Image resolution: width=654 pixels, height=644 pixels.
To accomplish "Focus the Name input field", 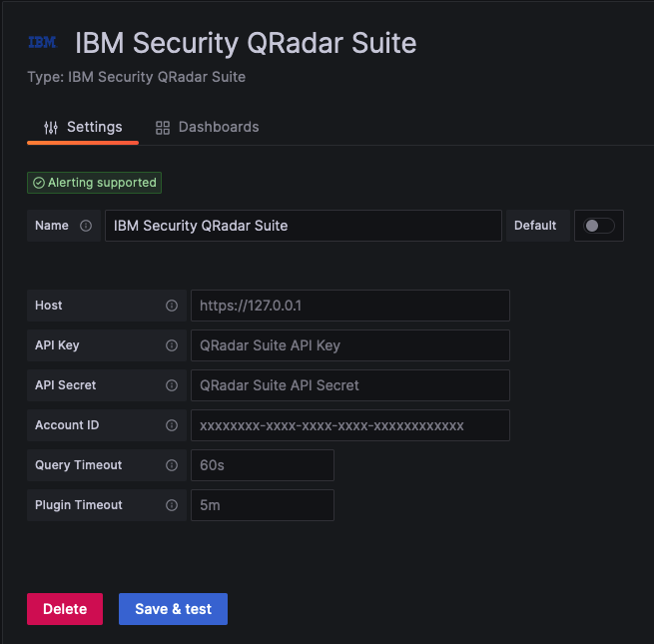I will pos(304,226).
